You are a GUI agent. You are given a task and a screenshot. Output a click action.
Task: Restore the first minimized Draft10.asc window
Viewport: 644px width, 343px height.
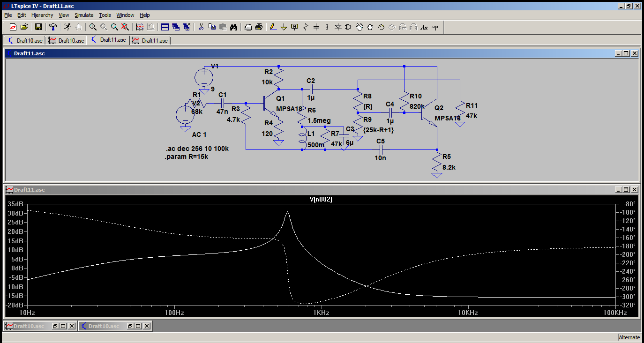tap(54, 326)
